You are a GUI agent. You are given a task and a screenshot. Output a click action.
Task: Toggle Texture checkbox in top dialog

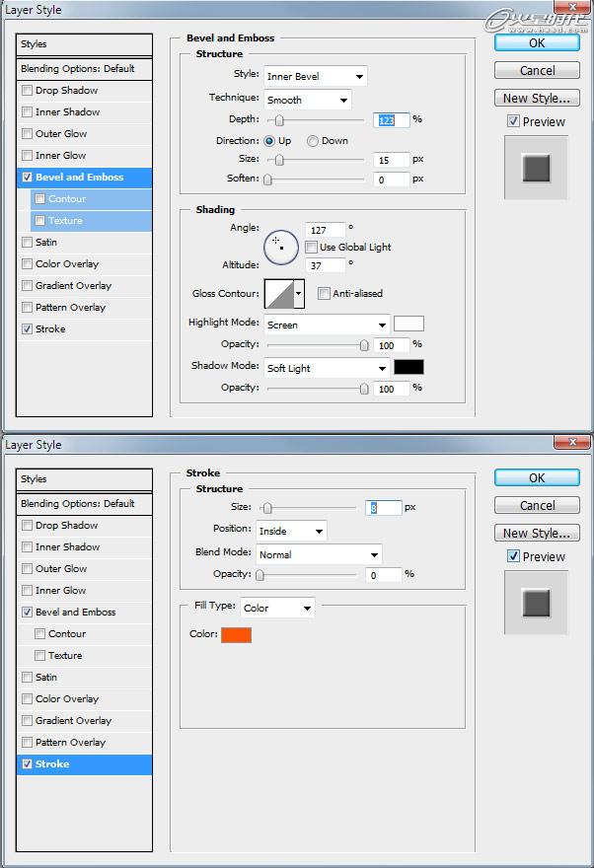(39, 220)
